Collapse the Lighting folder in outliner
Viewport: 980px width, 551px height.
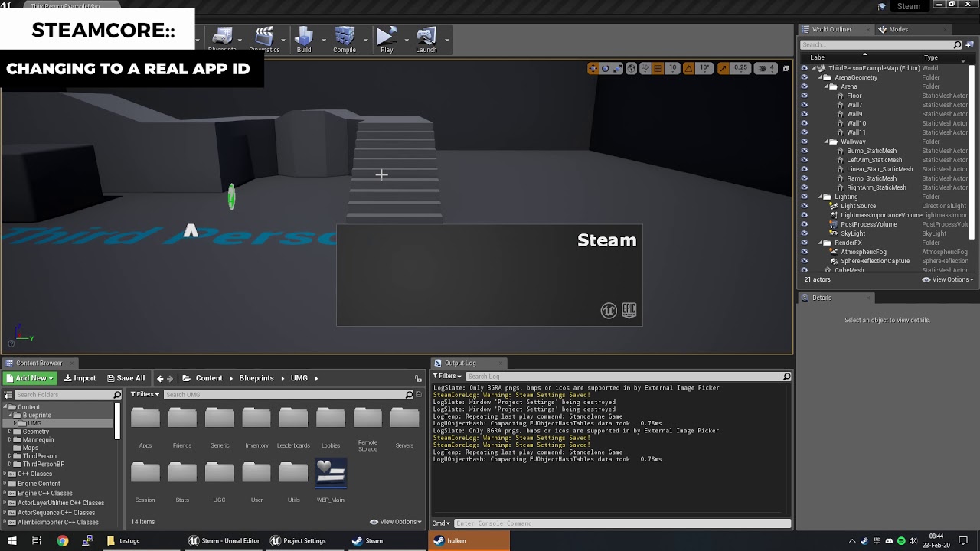tap(820, 197)
